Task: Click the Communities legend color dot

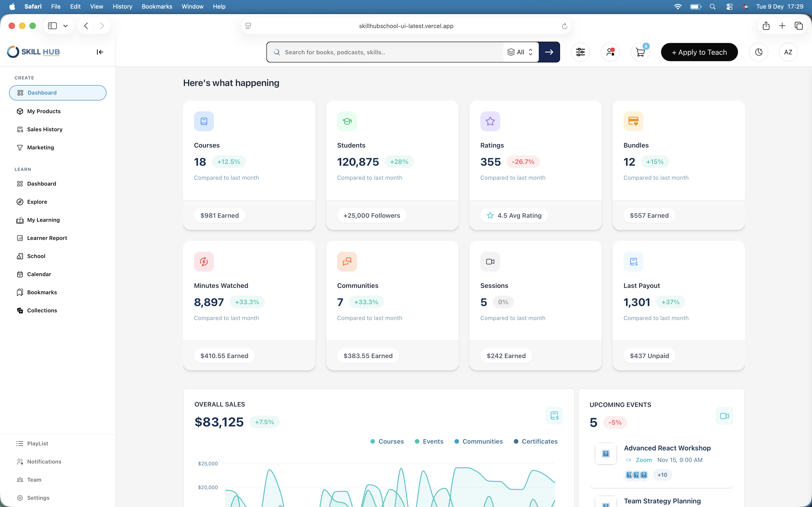Action: 456,441
